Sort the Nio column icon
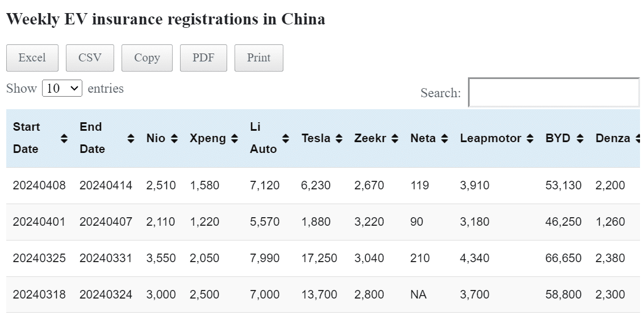This screenshot has width=644, height=315. point(174,138)
